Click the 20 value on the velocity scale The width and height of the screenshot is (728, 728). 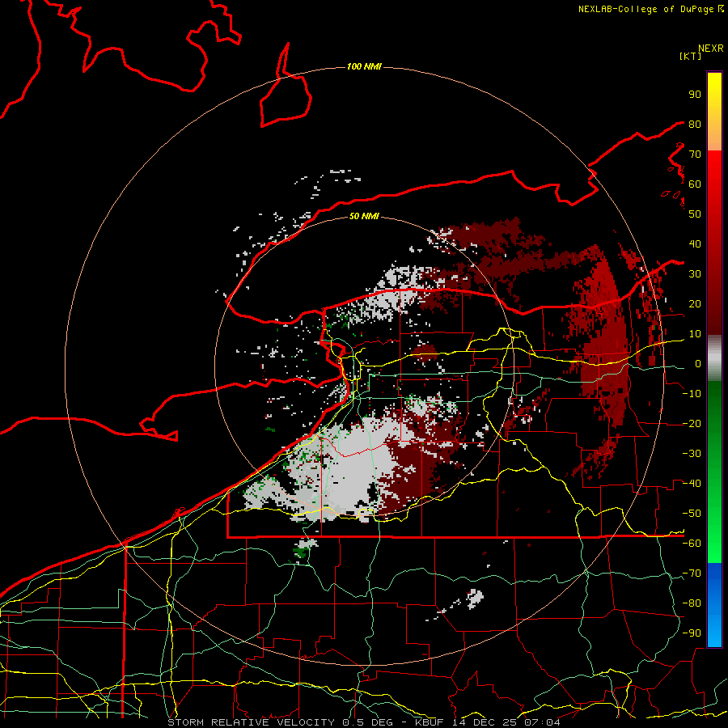[695, 303]
